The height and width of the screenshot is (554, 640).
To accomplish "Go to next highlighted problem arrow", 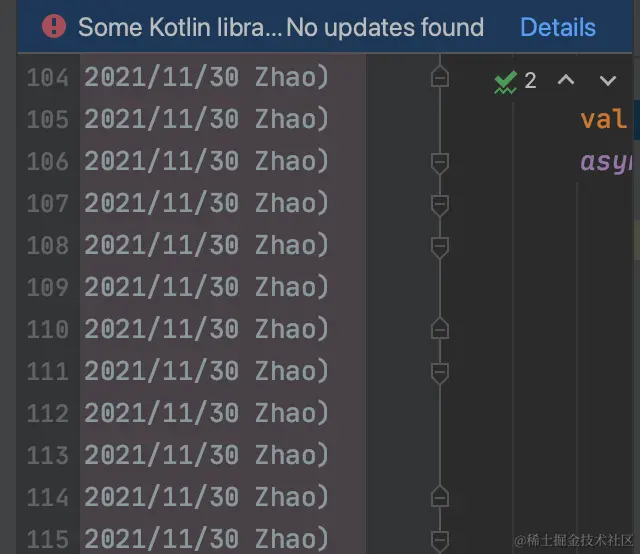I will click(607, 80).
